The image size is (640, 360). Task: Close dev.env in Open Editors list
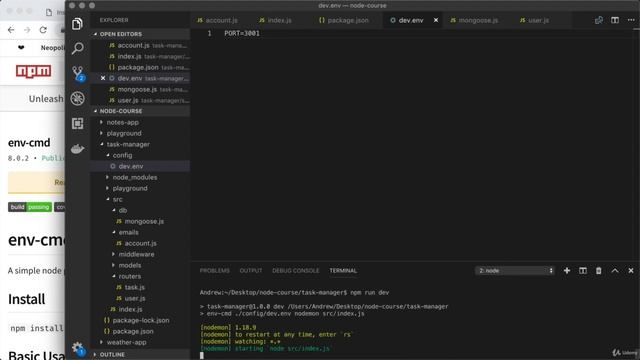103,78
